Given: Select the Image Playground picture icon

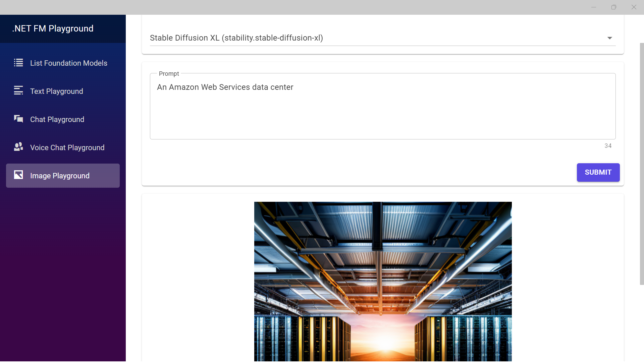Looking at the screenshot, I should 18,175.
